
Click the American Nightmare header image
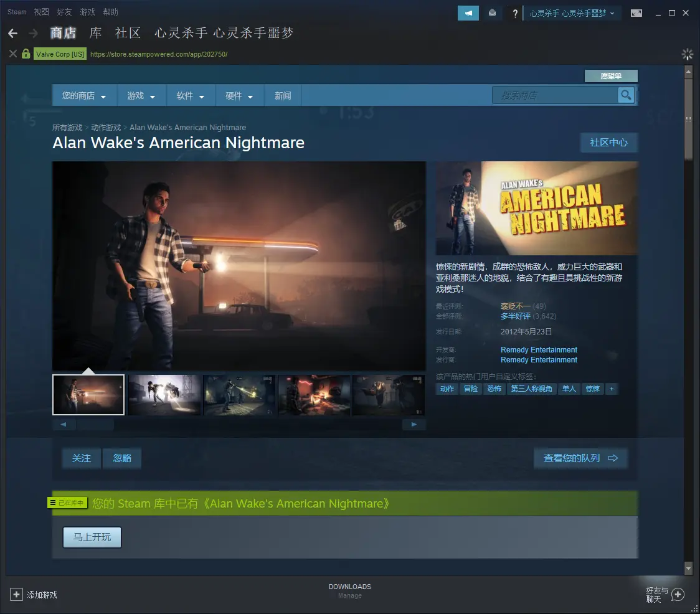[537, 208]
